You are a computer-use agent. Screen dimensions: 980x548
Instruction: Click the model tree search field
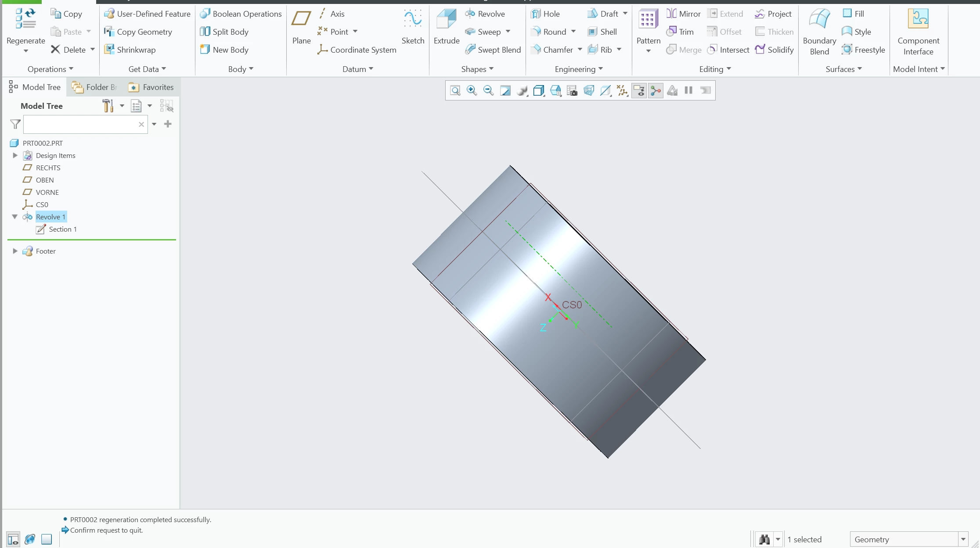80,124
